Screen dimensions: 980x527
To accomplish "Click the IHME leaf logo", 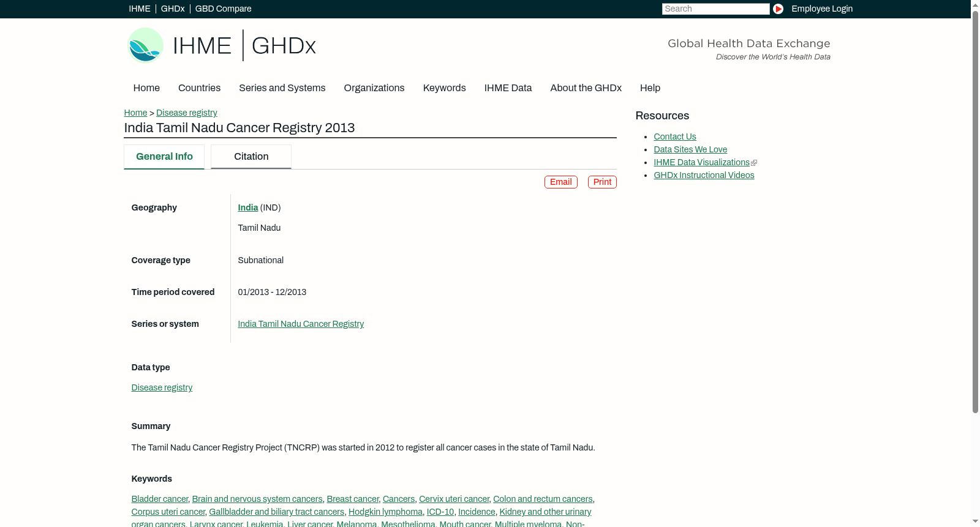I will pyautogui.click(x=145, y=45).
